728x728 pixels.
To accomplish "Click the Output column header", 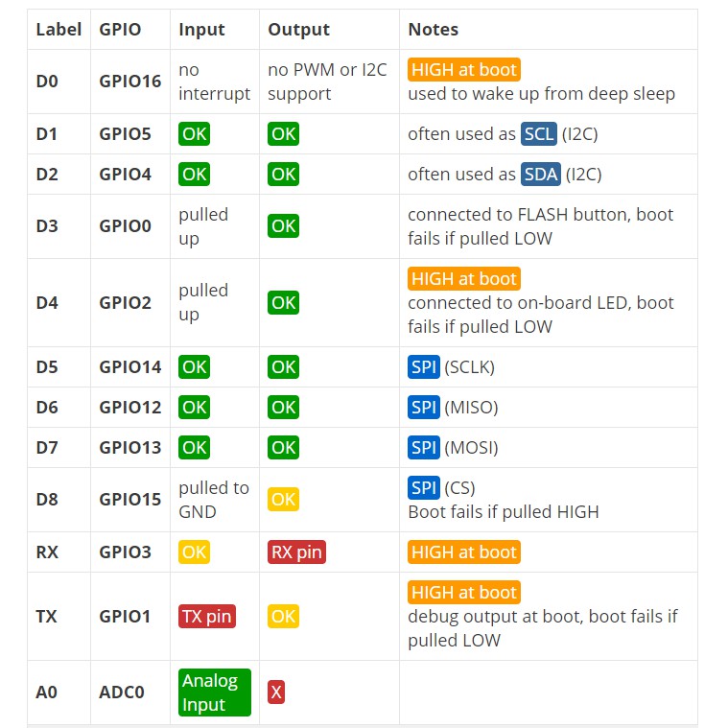I will click(x=296, y=30).
